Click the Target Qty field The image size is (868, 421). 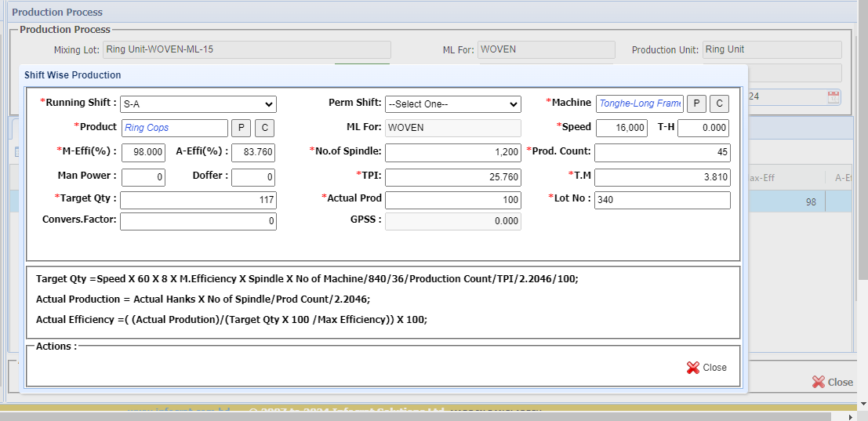click(x=198, y=200)
